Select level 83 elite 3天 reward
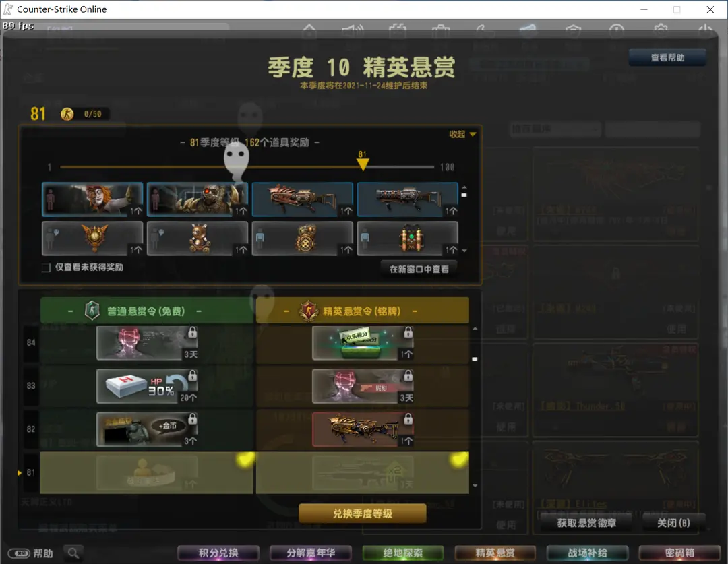This screenshot has height=564, width=728. [x=363, y=386]
